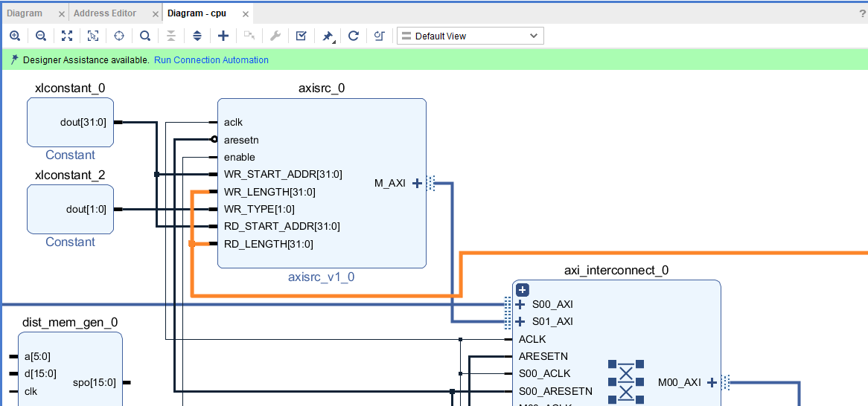Click the Zoom In toolbar icon
Screen dimensions: 868x406
[x=15, y=36]
